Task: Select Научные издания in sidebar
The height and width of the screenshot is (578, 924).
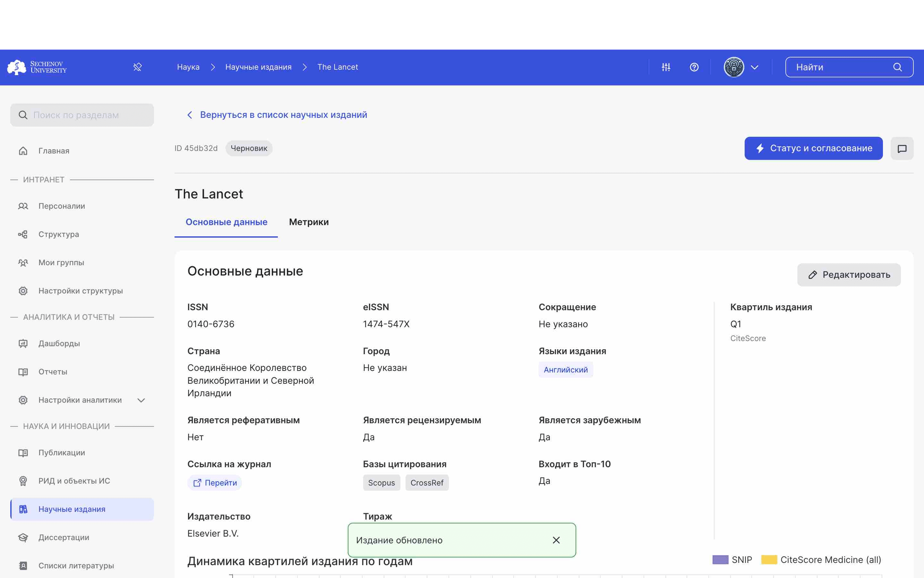Action: tap(82, 509)
